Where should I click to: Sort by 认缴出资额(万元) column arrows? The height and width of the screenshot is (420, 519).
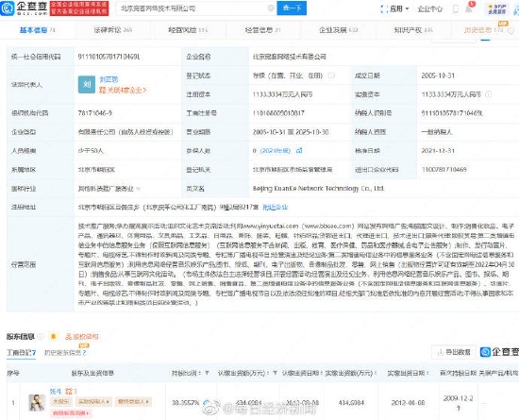pyautogui.click(x=268, y=373)
